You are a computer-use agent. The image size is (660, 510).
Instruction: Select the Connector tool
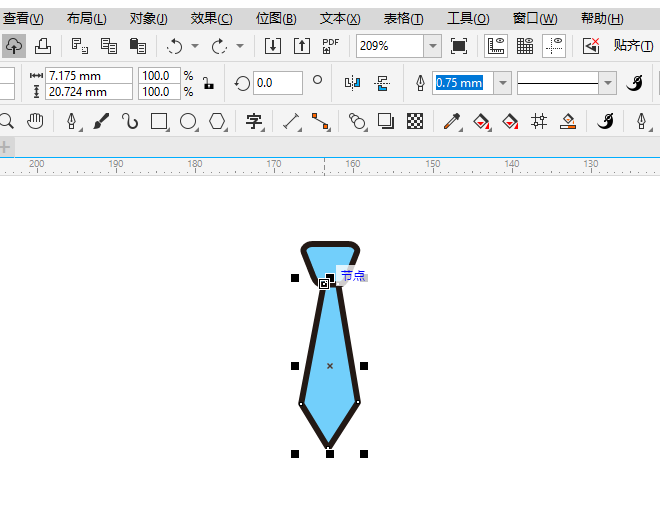(x=320, y=122)
